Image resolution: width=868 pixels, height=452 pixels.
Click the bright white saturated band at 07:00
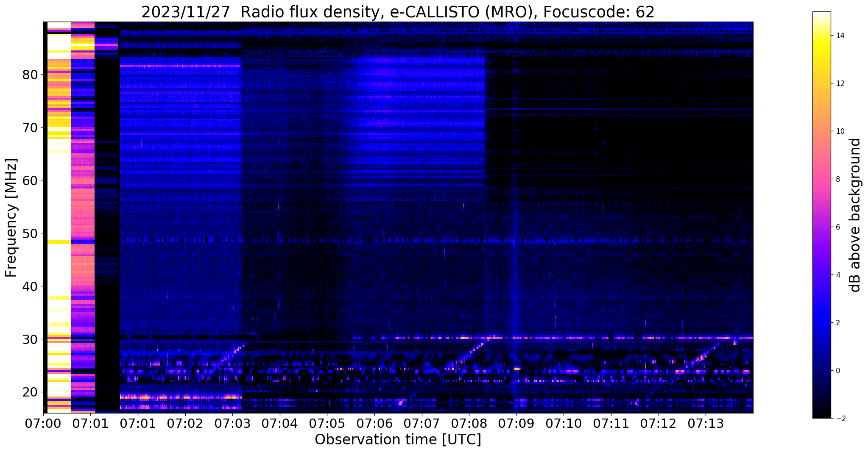pos(59,217)
